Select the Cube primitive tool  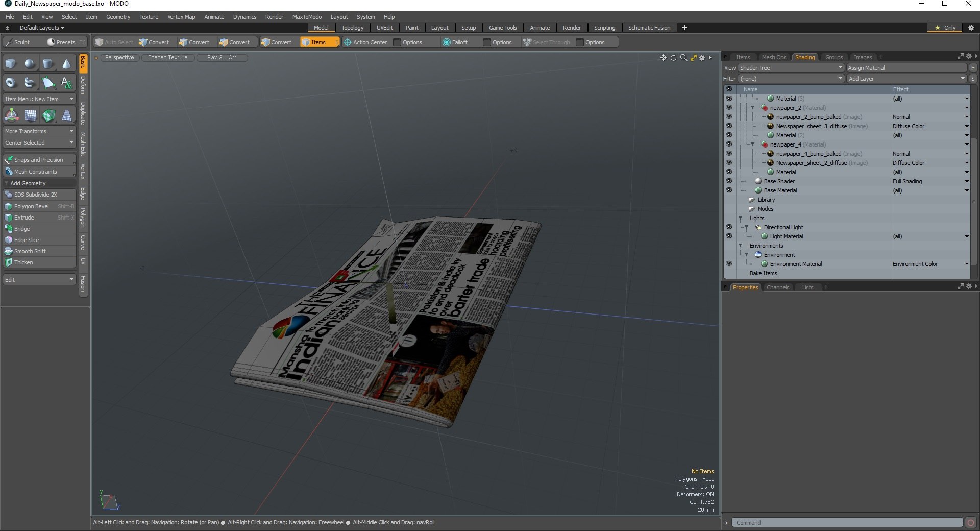[11, 64]
